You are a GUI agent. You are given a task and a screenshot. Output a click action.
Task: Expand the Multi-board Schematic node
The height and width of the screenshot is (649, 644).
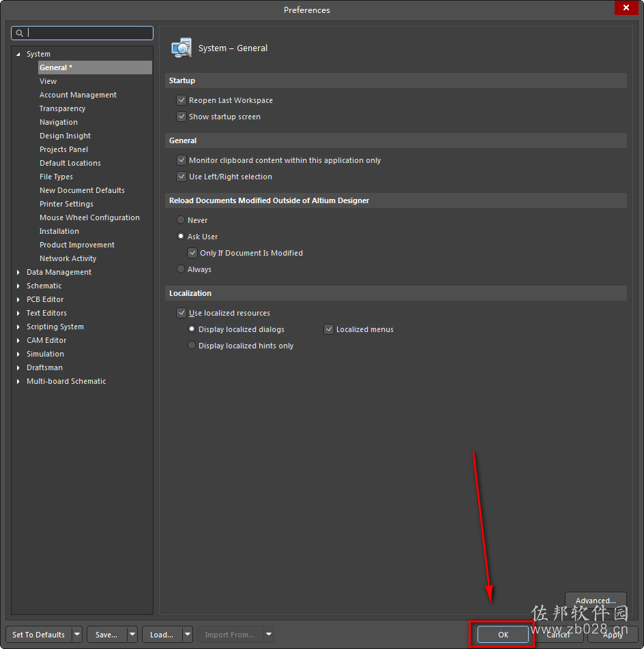point(18,382)
